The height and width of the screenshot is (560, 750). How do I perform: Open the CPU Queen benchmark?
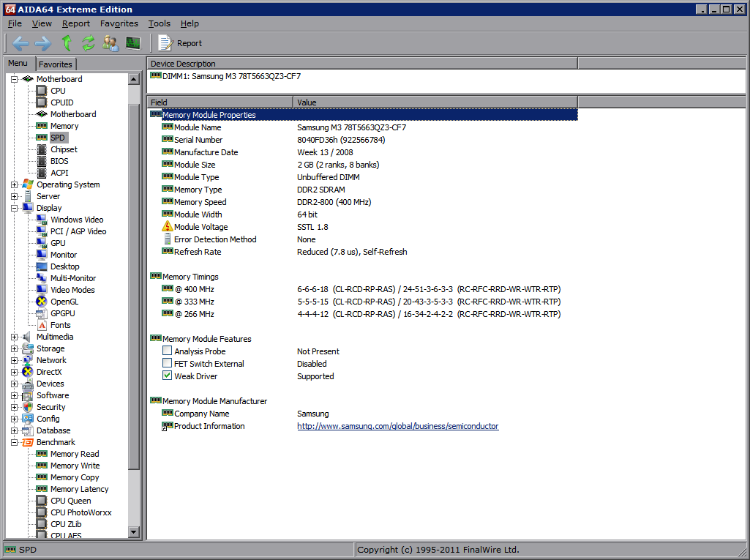[x=70, y=501]
